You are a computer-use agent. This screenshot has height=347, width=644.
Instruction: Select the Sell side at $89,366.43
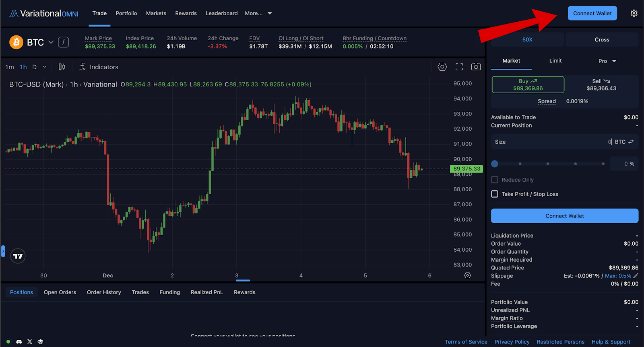coord(601,84)
